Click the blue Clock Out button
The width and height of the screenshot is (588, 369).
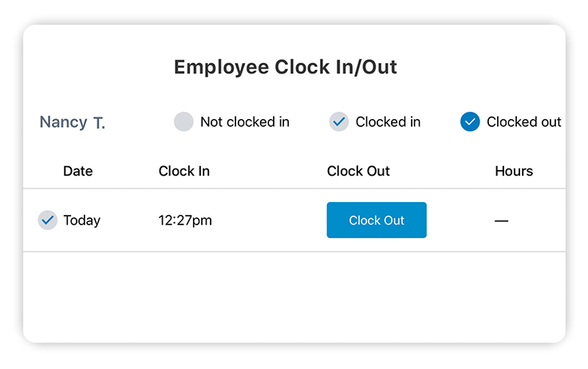click(x=377, y=220)
